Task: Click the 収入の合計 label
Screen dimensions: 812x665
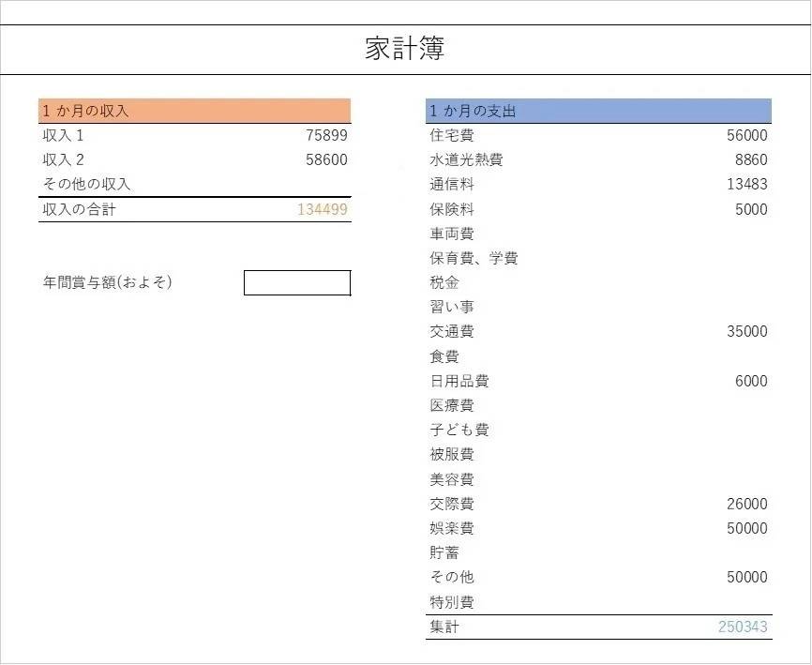Action: 80,210
